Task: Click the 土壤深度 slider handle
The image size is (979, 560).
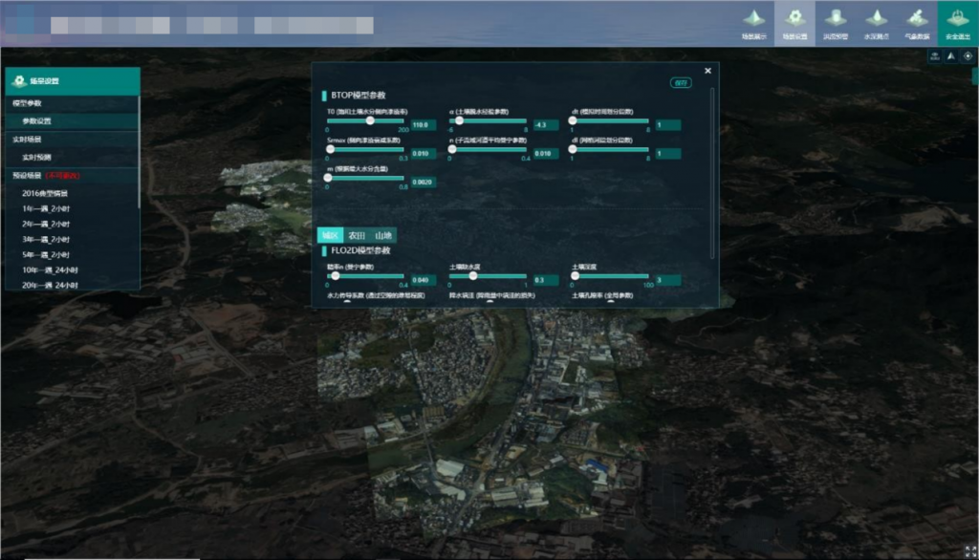Action: pos(575,275)
